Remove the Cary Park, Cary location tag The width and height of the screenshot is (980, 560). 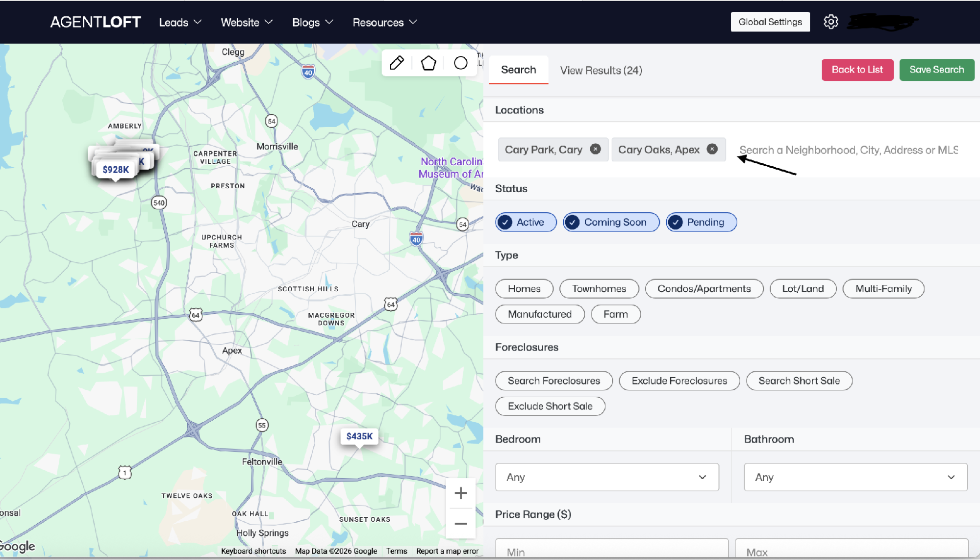tap(595, 149)
